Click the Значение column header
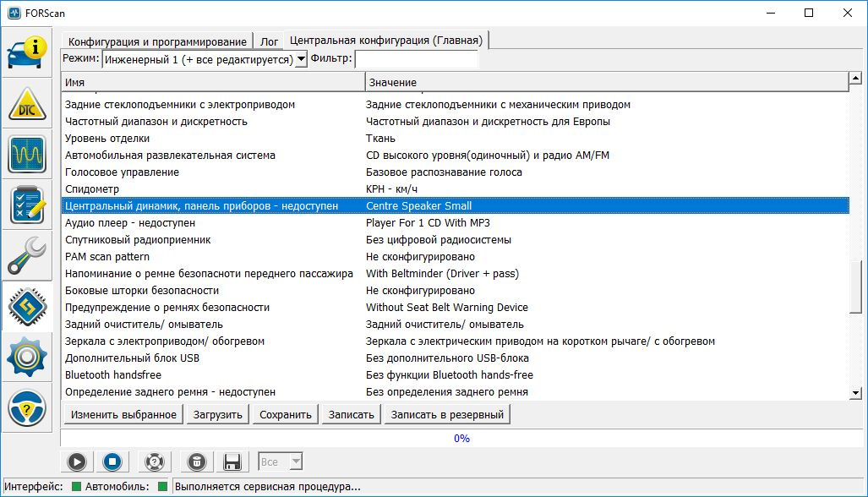The height and width of the screenshot is (497, 868). click(607, 83)
